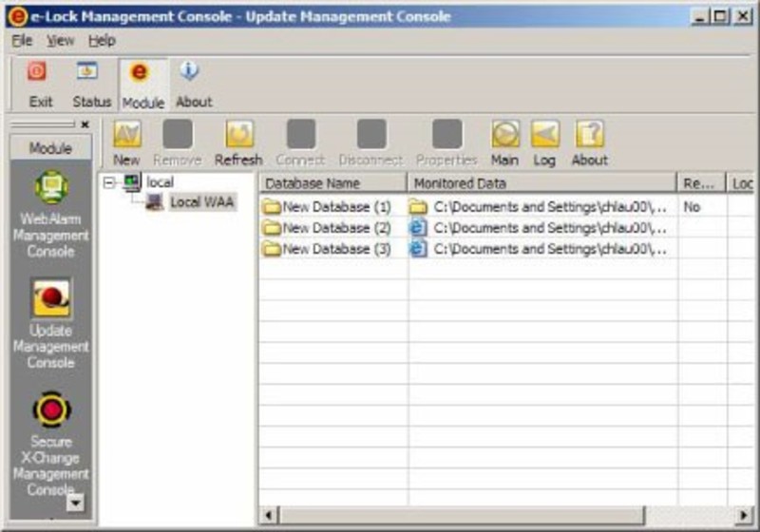Click the Local WAA server icon
The width and height of the screenshot is (760, 532).
pos(155,202)
